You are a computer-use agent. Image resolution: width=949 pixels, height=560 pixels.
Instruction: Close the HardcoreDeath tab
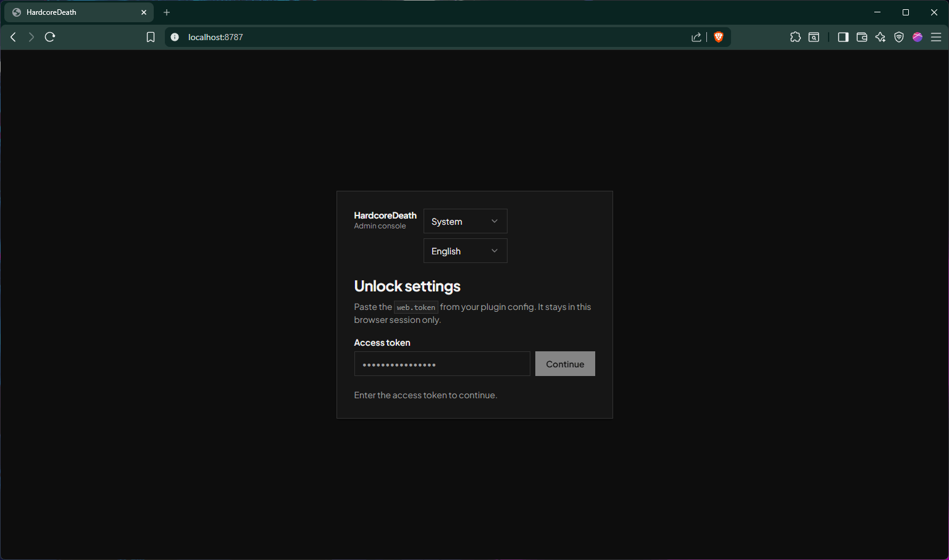point(144,12)
